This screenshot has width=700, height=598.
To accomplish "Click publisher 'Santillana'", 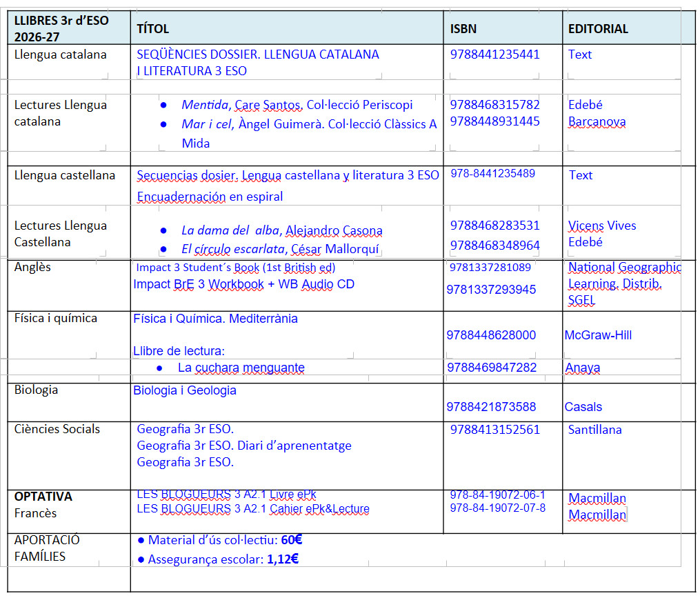I will click(594, 430).
